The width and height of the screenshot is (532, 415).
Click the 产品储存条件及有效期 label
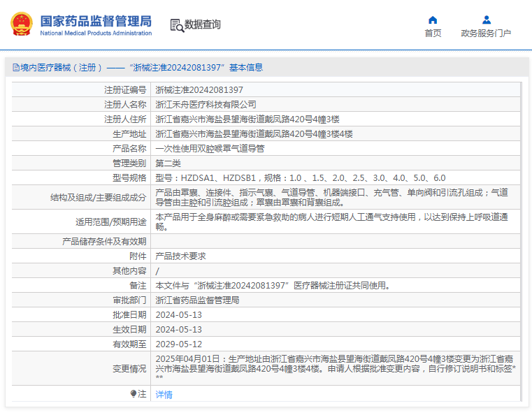tap(104, 242)
